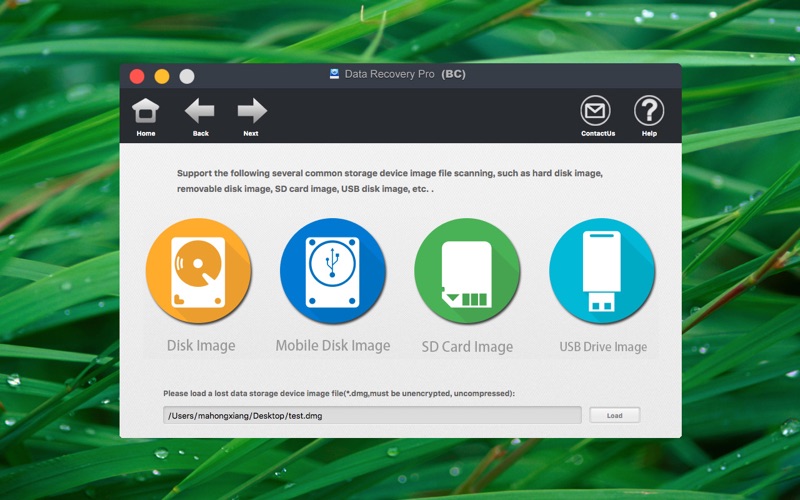Click the Load button
This screenshot has width=800, height=500.
pos(614,415)
